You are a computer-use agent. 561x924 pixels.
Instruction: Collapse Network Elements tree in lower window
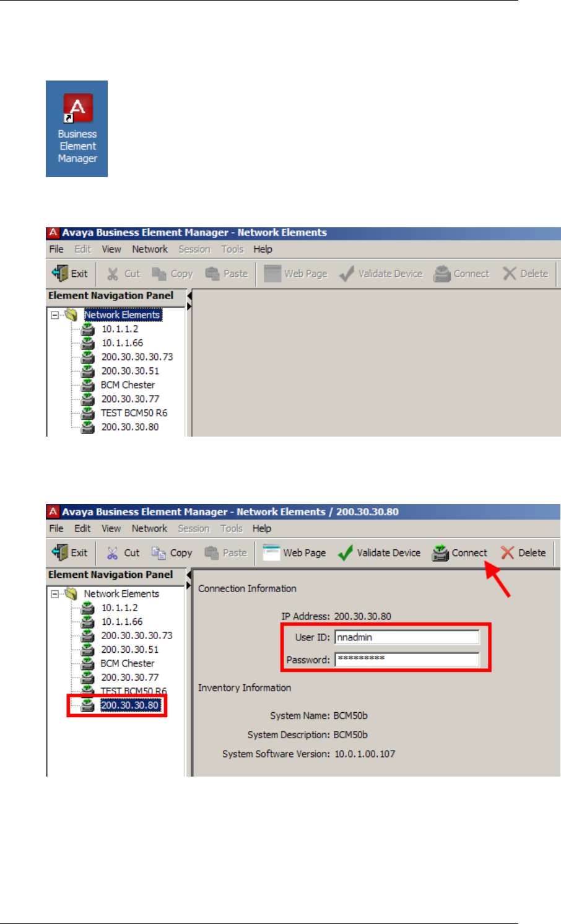(x=55, y=593)
